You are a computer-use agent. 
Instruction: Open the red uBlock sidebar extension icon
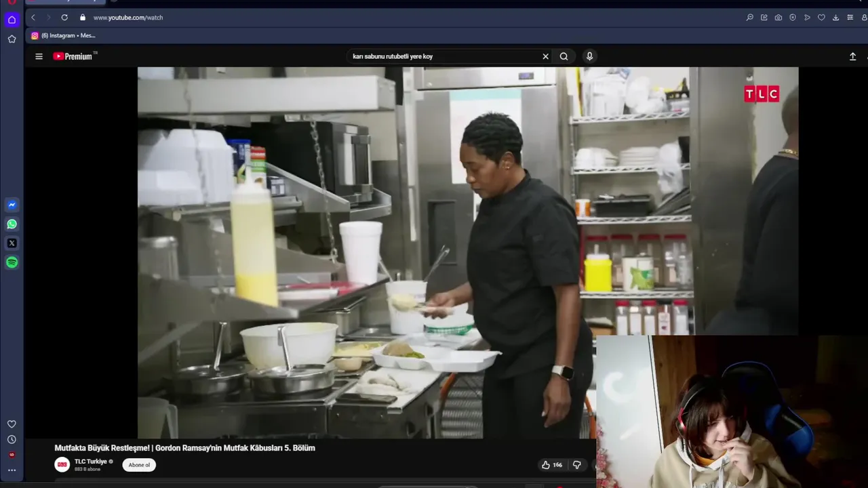[12, 455]
